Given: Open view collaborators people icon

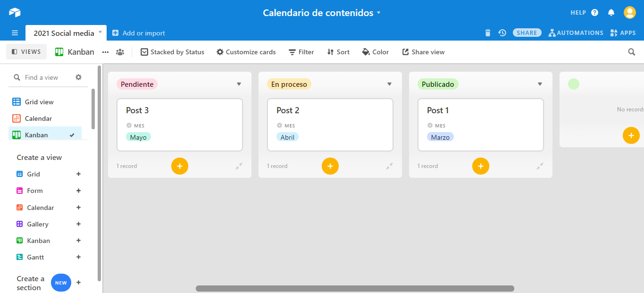Looking at the screenshot, I should [x=120, y=52].
